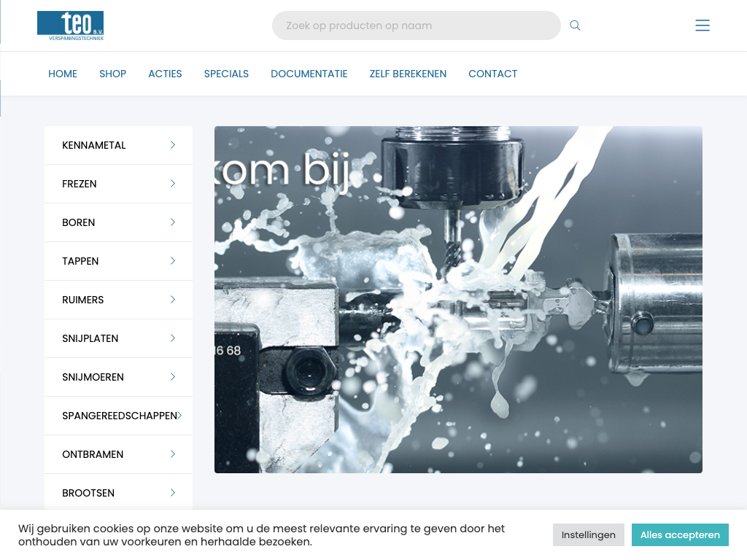Open cookie Instellingen button
Image resolution: width=747 pixels, height=560 pixels.
coord(588,534)
